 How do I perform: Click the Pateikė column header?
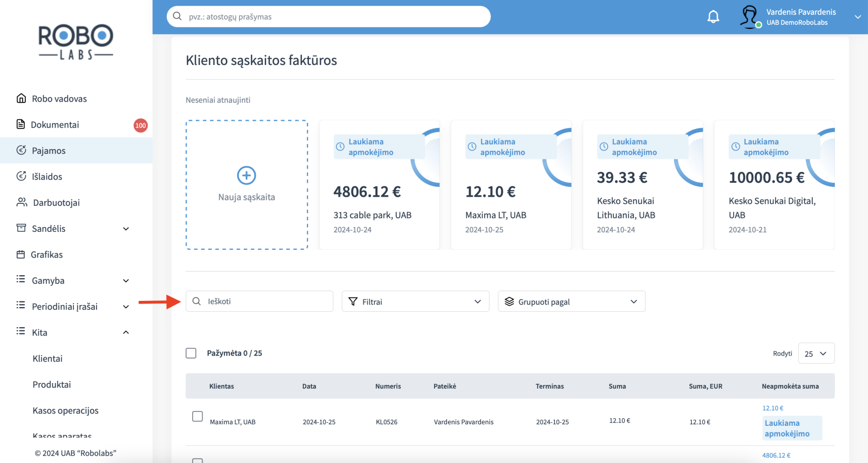(x=445, y=386)
